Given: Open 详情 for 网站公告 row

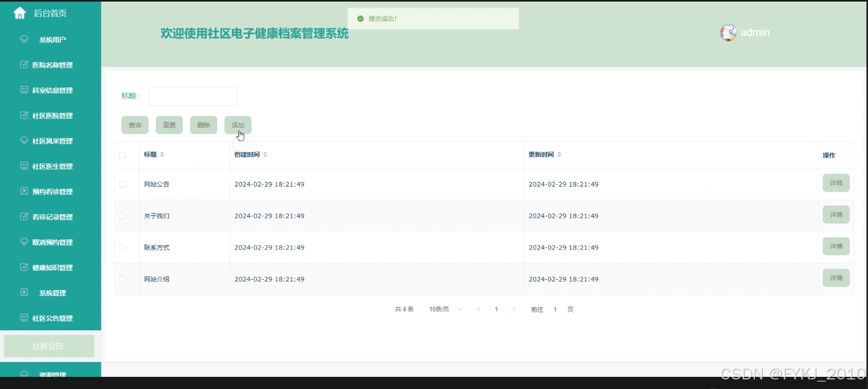Looking at the screenshot, I should coord(836,183).
